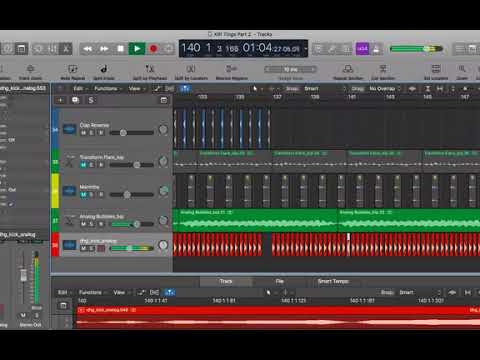The height and width of the screenshot is (360, 480).
Task: Open the Snap Smart dropdown in audio editor
Action: point(420,293)
